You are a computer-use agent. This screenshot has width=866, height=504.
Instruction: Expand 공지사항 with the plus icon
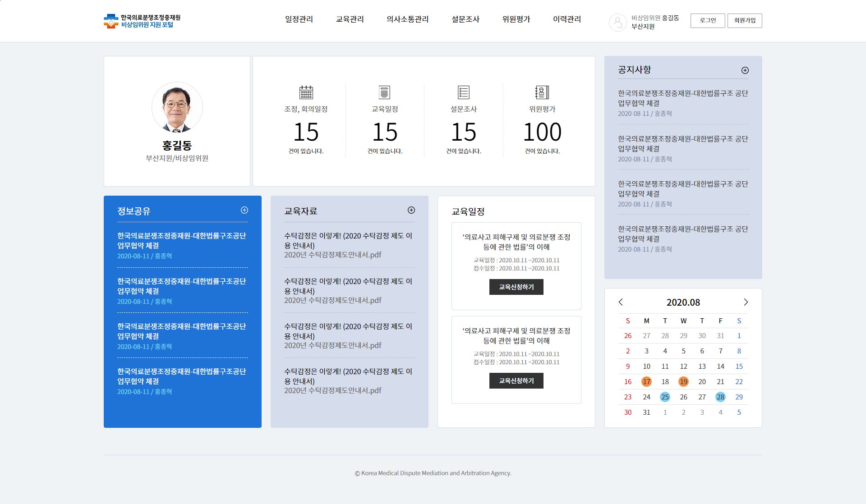(x=745, y=70)
